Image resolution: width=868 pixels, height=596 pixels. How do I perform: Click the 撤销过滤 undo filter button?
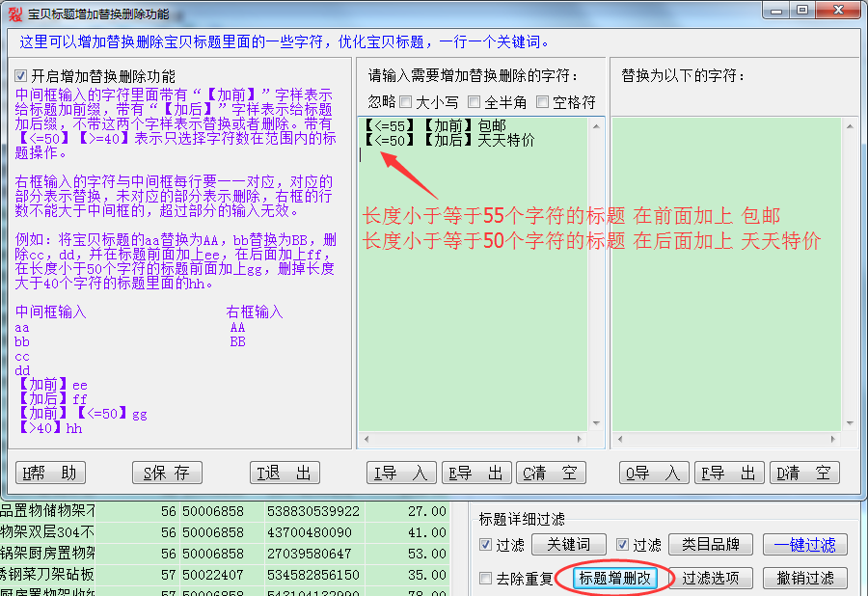(x=805, y=579)
